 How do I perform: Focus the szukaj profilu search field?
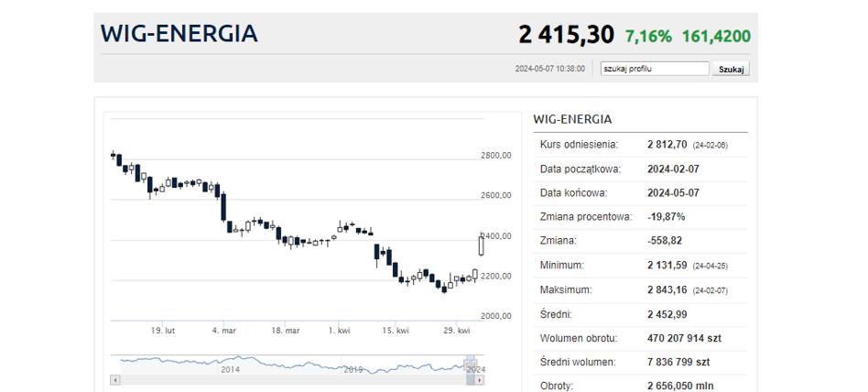coord(655,69)
